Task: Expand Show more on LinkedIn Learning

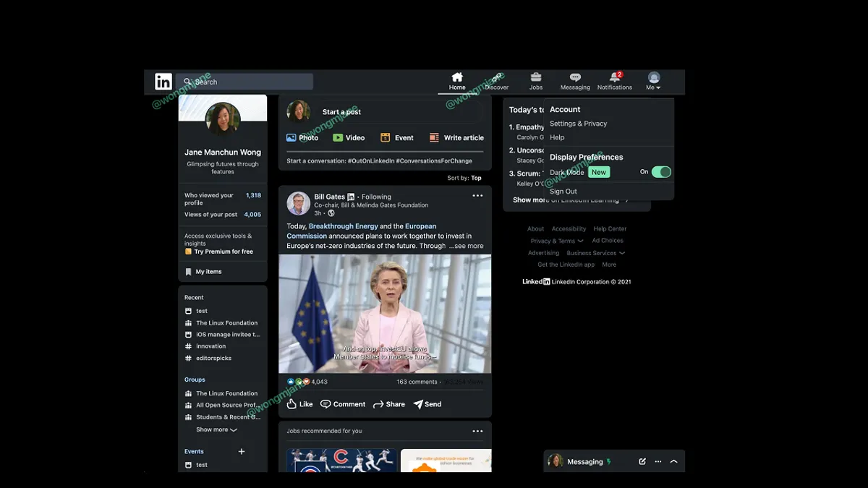Action: [x=571, y=200]
